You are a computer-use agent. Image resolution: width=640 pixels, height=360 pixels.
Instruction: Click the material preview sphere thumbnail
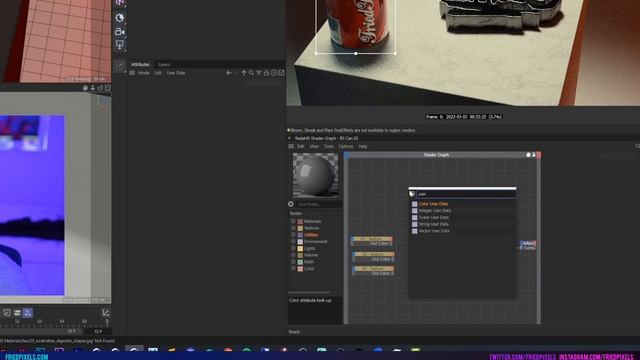pos(315,176)
